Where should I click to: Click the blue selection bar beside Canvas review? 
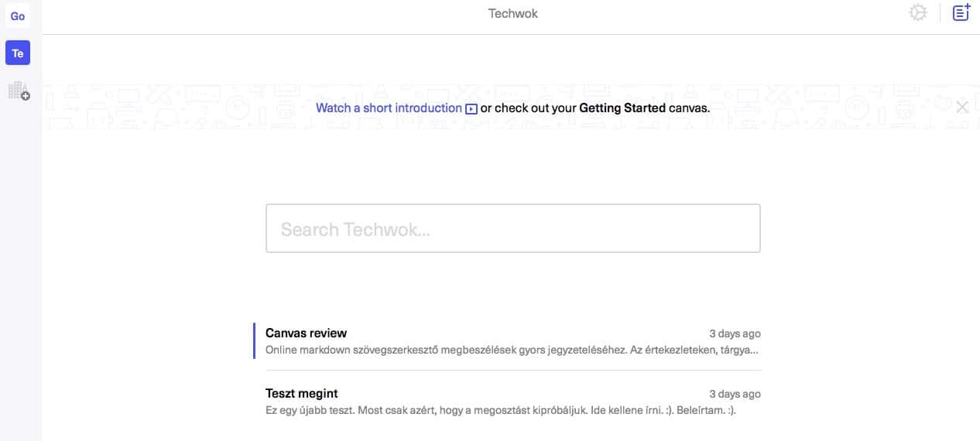click(x=254, y=340)
